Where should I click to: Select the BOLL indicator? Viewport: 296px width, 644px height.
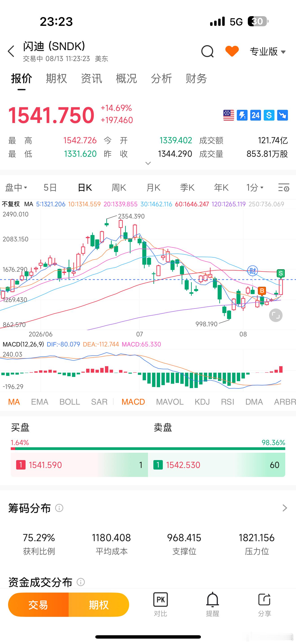[70, 402]
